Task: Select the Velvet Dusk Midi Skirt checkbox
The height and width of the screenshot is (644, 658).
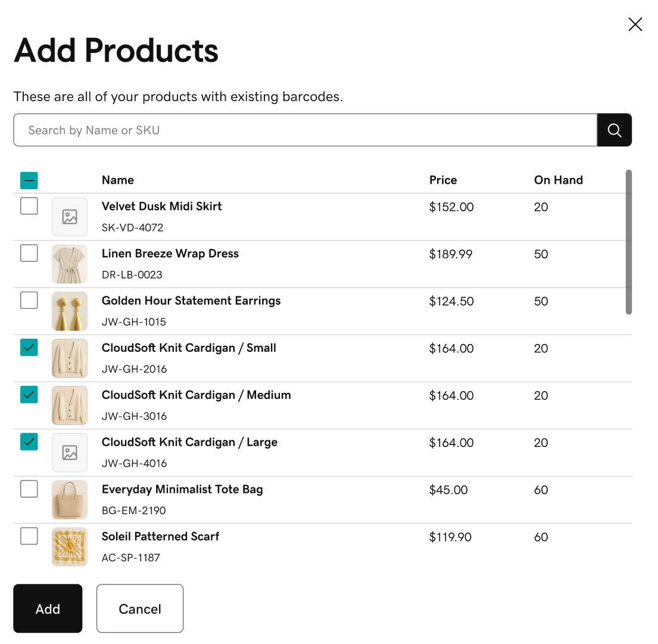Action: pos(29,205)
